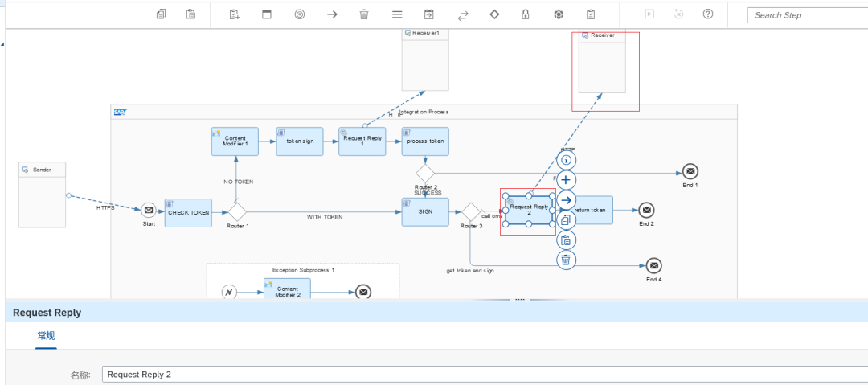This screenshot has width=868, height=385.
Task: Select the connector arrow toolbar icon
Action: point(332,14)
